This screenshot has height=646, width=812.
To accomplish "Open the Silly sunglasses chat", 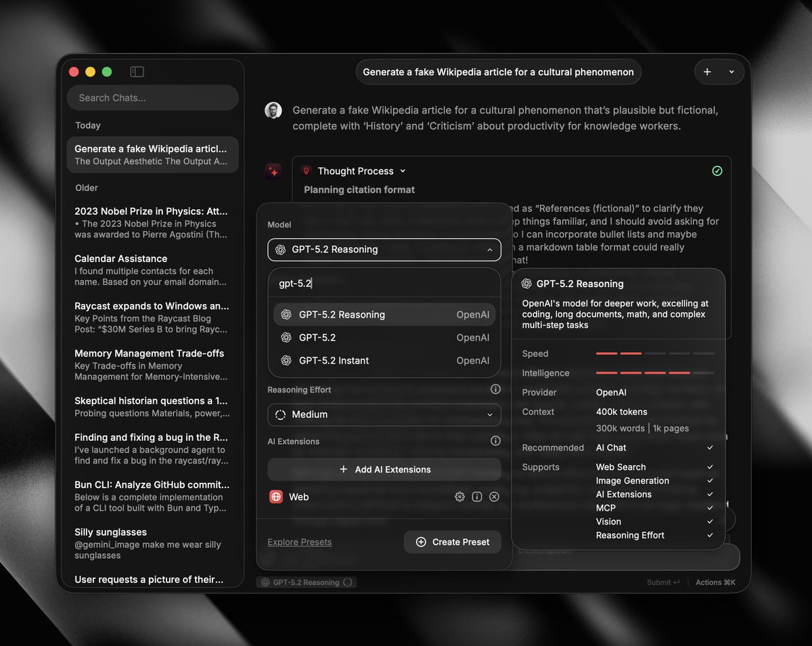I will pyautogui.click(x=153, y=544).
